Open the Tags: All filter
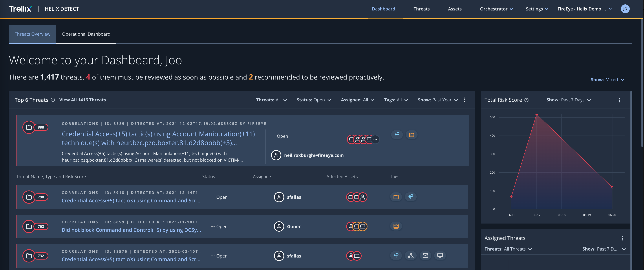Viewport: 644px width, 270px height. coord(396,100)
